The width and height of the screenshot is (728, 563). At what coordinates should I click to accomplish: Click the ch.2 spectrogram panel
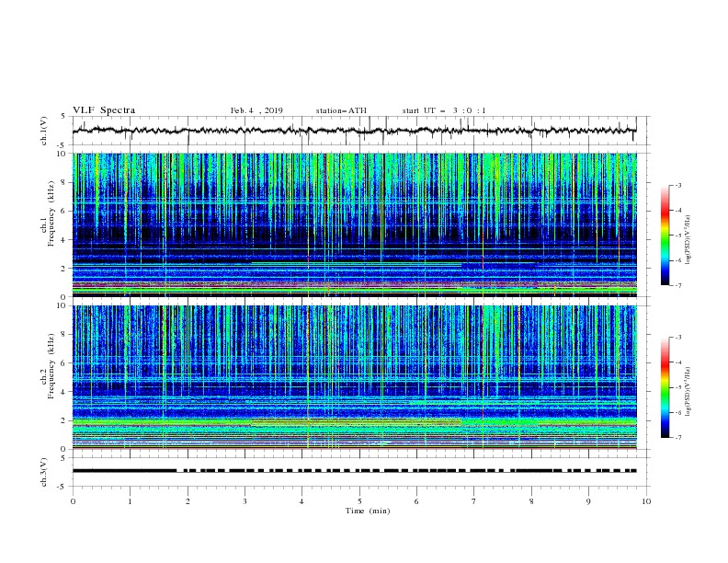click(355, 377)
